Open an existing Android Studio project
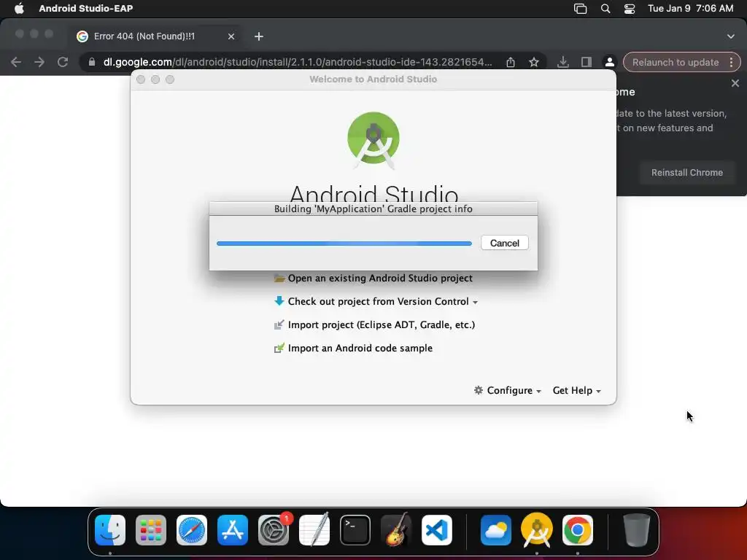Image resolution: width=747 pixels, height=560 pixels. coord(380,278)
